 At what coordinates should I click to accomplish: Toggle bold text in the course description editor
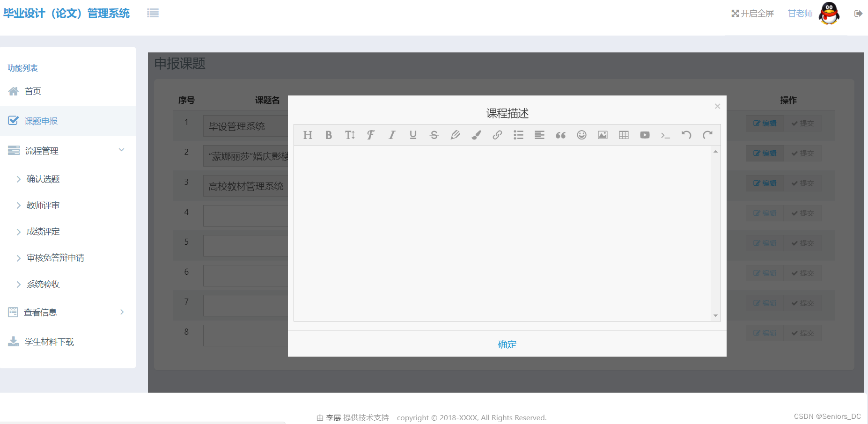tap(328, 135)
